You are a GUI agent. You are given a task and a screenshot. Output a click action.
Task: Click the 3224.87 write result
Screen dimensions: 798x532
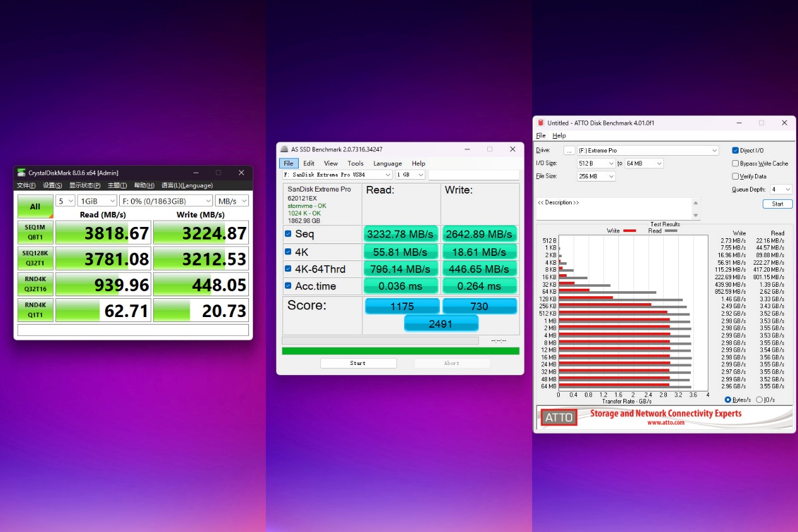coord(201,233)
